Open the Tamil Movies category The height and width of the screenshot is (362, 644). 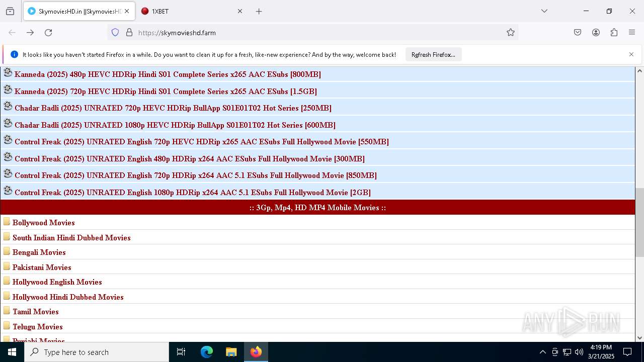[36, 312]
